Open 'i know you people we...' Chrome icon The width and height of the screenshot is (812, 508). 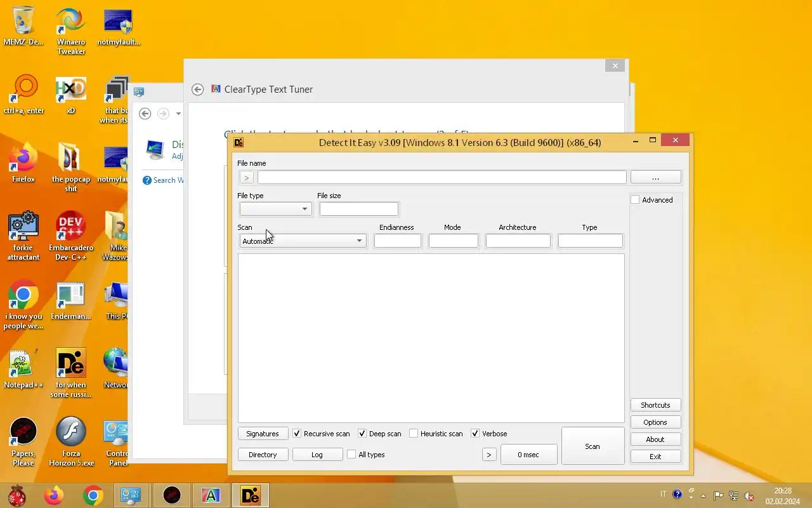(x=23, y=305)
